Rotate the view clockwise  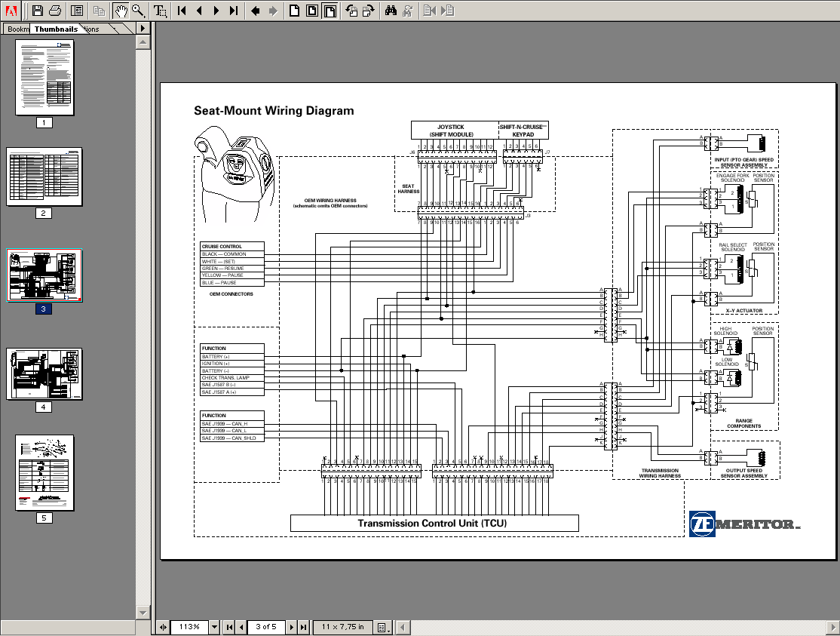pyautogui.click(x=367, y=11)
